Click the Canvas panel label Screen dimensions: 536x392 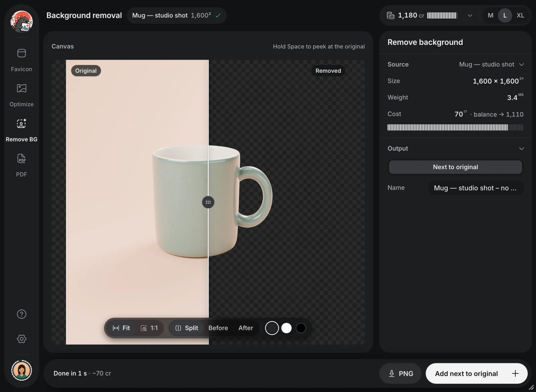pos(63,46)
